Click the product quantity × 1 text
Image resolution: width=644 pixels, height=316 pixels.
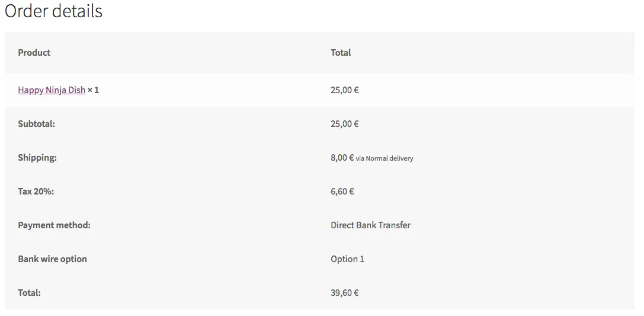pyautogui.click(x=93, y=90)
